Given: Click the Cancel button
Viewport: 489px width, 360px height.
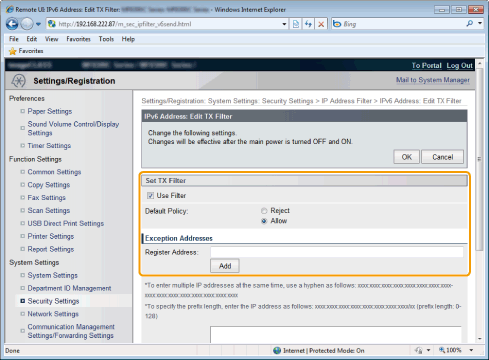Looking at the screenshot, I should pos(442,157).
